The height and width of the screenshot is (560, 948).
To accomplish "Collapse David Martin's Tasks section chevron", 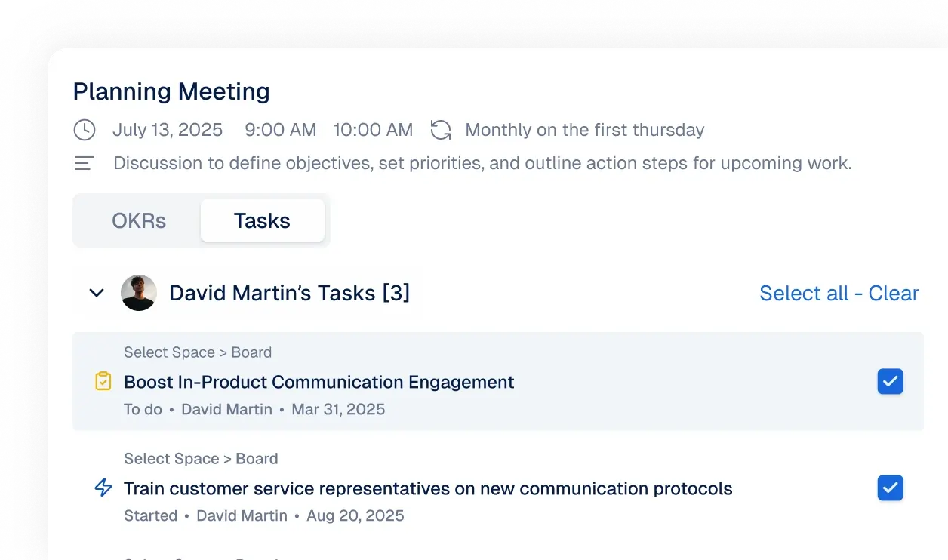I will (x=97, y=293).
